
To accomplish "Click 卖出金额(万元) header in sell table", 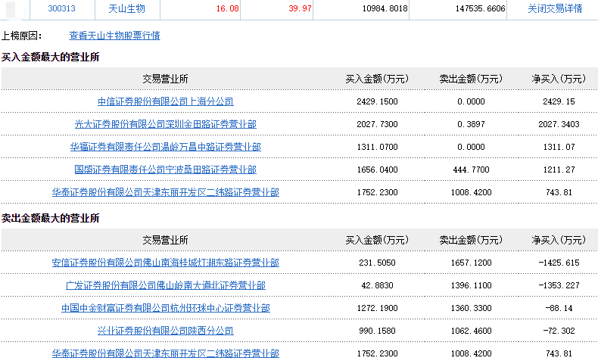I will coord(471,240).
